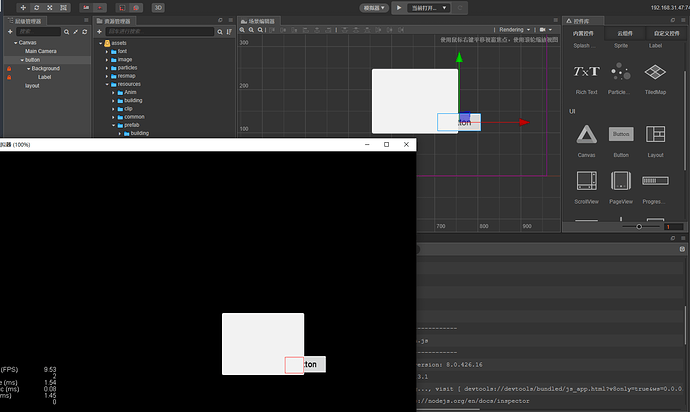Collapse the button node in hierarchy
Viewport: 690px width, 412px height.
pos(22,60)
